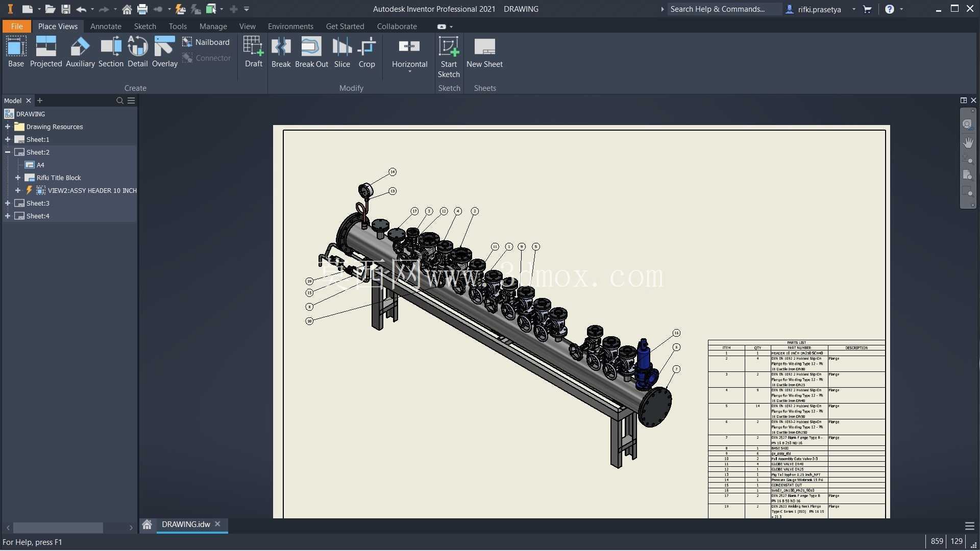Click the Crop view tool
980x551 pixels.
[366, 52]
